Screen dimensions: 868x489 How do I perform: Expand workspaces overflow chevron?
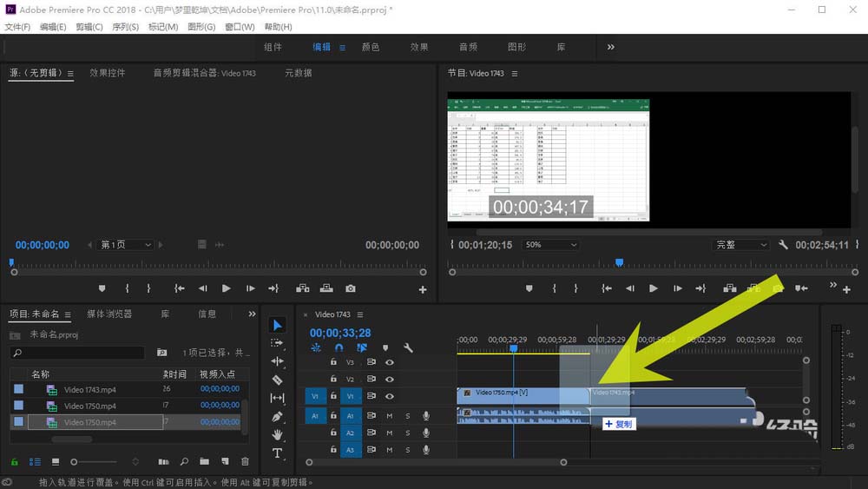610,47
